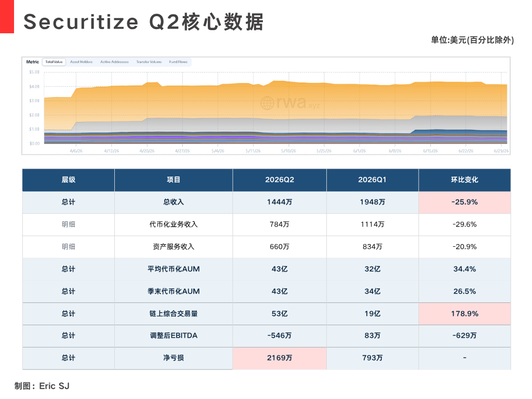This screenshot has width=532, height=399.
Task: Click the '1114万' cell
Action: (x=372, y=224)
